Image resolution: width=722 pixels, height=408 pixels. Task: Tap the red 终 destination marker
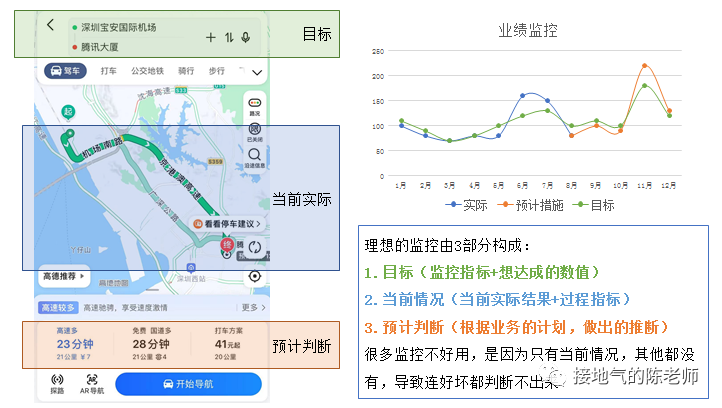point(227,245)
